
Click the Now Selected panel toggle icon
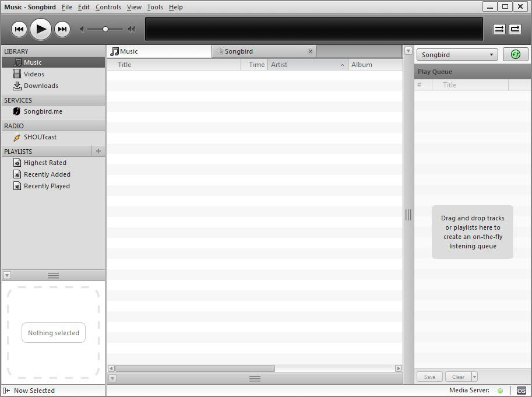[x=6, y=391]
